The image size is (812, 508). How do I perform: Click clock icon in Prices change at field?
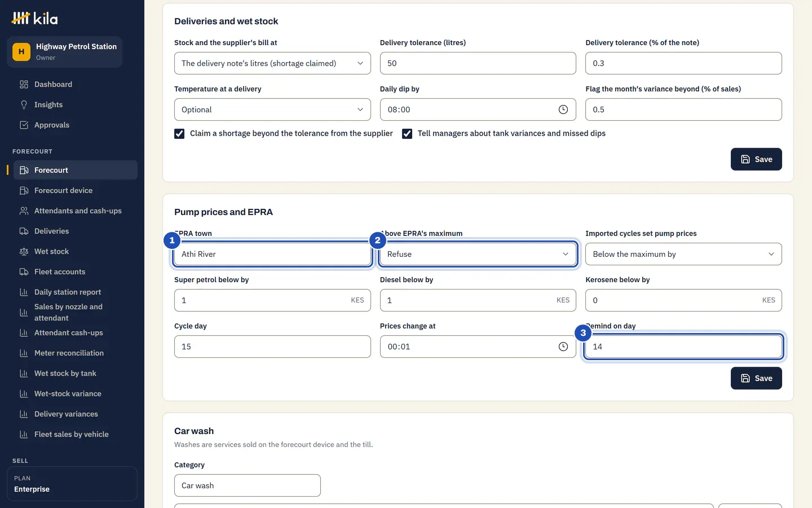563,347
